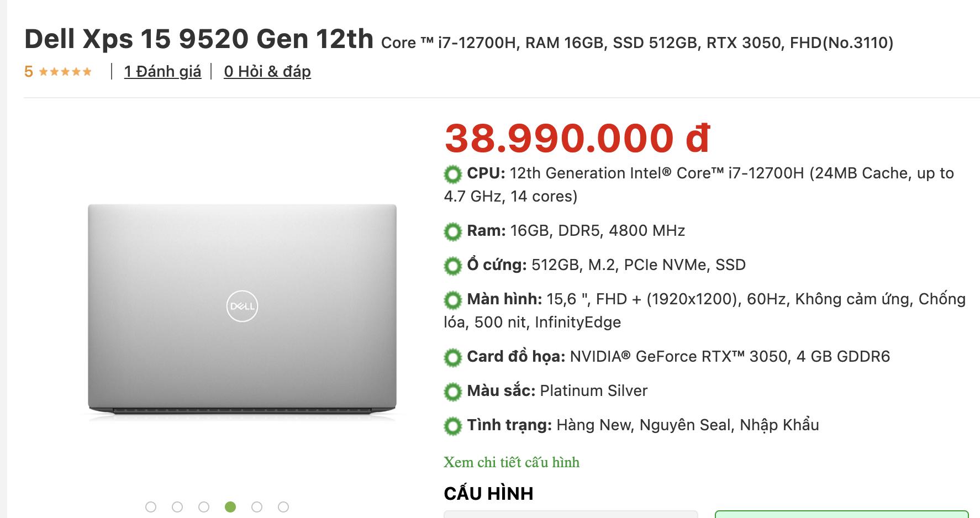Select the third image carousel dot

[x=204, y=507]
